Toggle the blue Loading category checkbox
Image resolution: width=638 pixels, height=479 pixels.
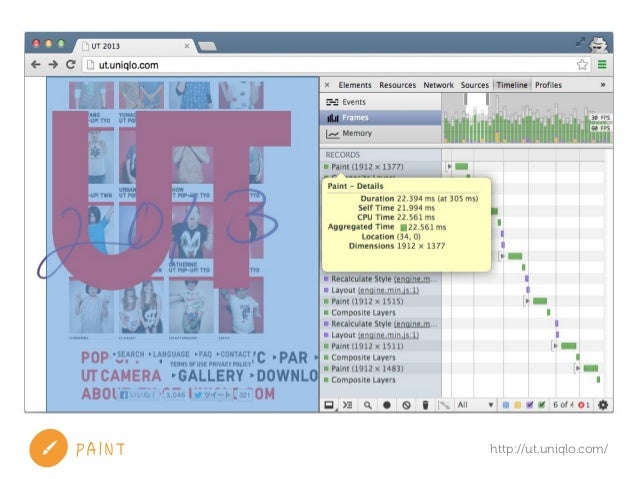click(506, 405)
